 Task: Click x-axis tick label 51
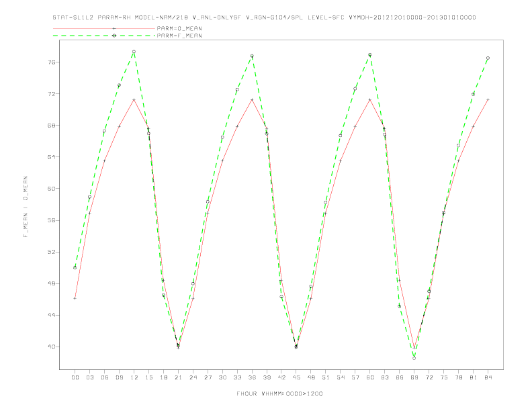[326, 377]
